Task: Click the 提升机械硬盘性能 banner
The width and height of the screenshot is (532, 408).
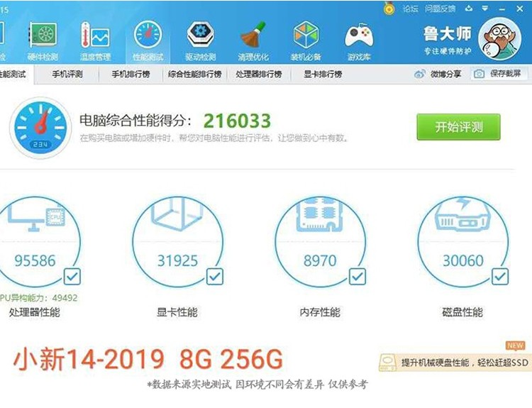Action: click(x=455, y=362)
